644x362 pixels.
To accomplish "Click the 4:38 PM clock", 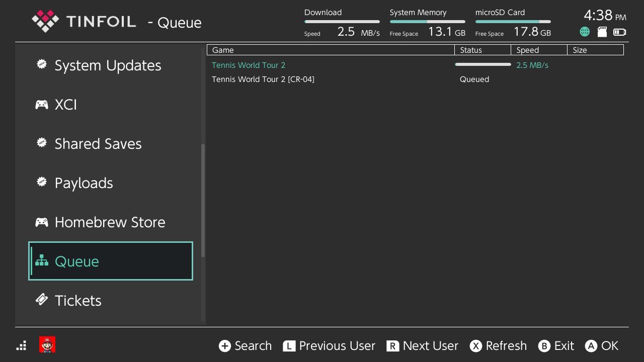I will coord(605,16).
